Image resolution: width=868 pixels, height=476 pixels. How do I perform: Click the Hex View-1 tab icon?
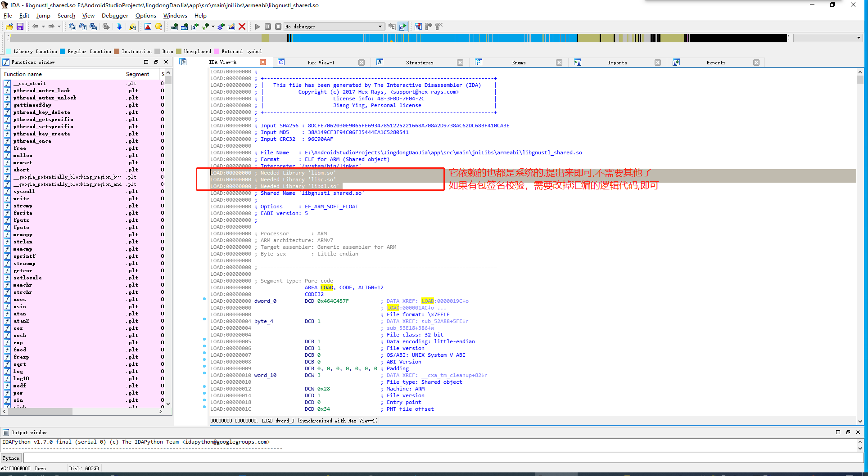281,62
